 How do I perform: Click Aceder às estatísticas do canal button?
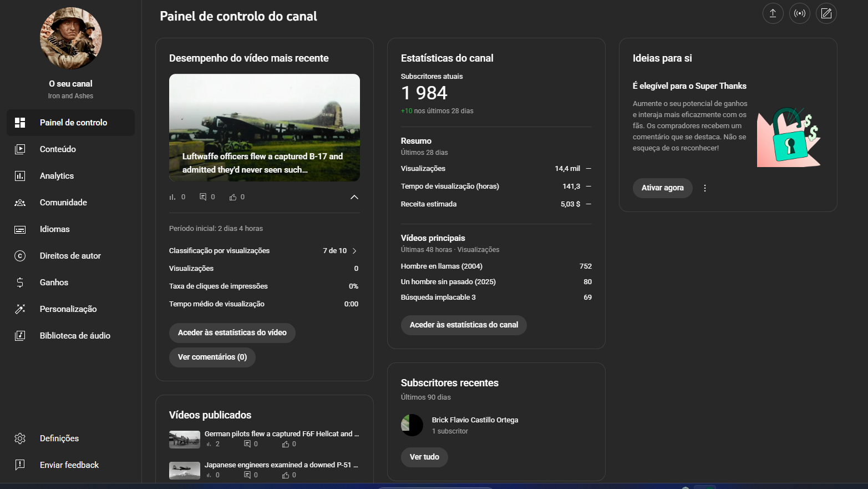click(x=463, y=325)
